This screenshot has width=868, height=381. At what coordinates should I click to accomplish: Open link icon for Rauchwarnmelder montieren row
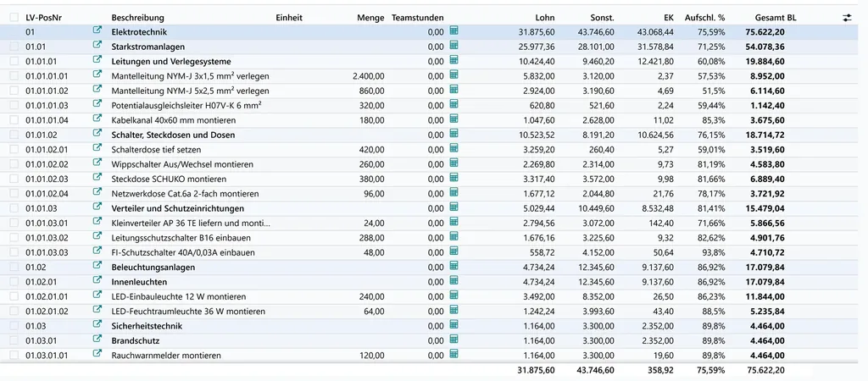point(97,354)
